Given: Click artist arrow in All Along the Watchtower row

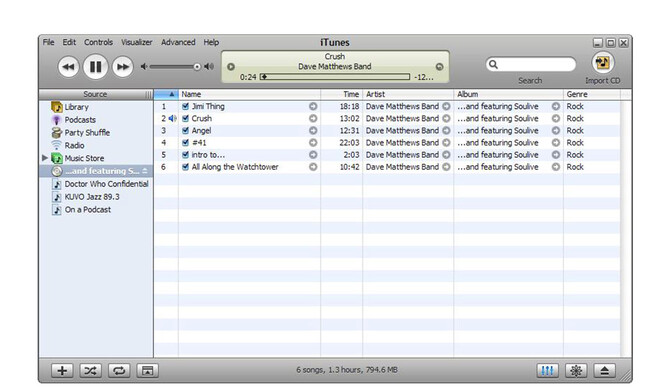Looking at the screenshot, I should tap(446, 167).
